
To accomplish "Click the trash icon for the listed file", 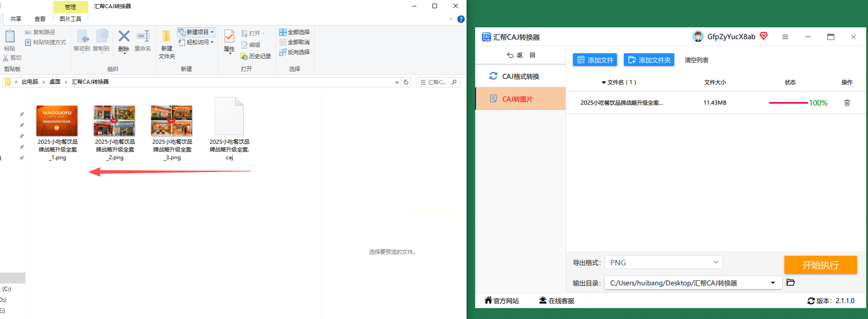I will [x=847, y=103].
